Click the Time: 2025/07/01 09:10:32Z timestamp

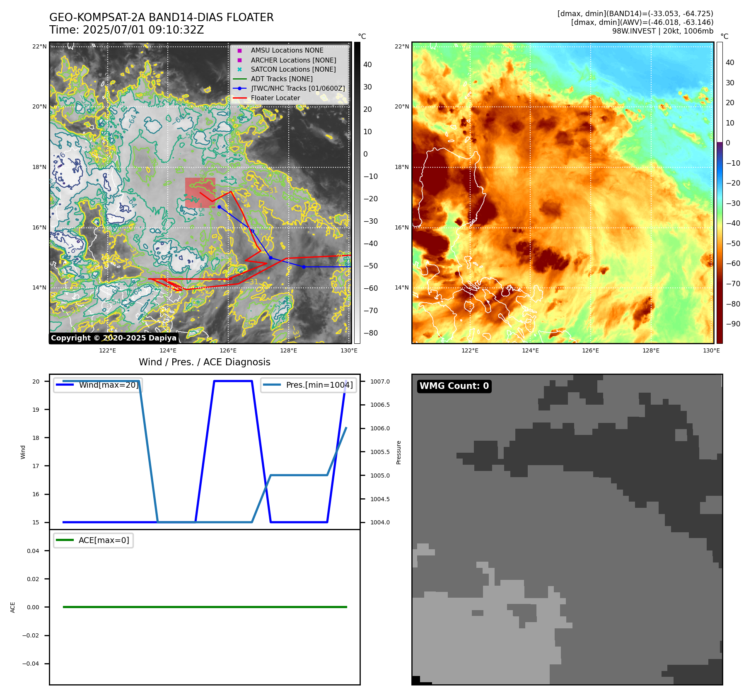[x=127, y=30]
